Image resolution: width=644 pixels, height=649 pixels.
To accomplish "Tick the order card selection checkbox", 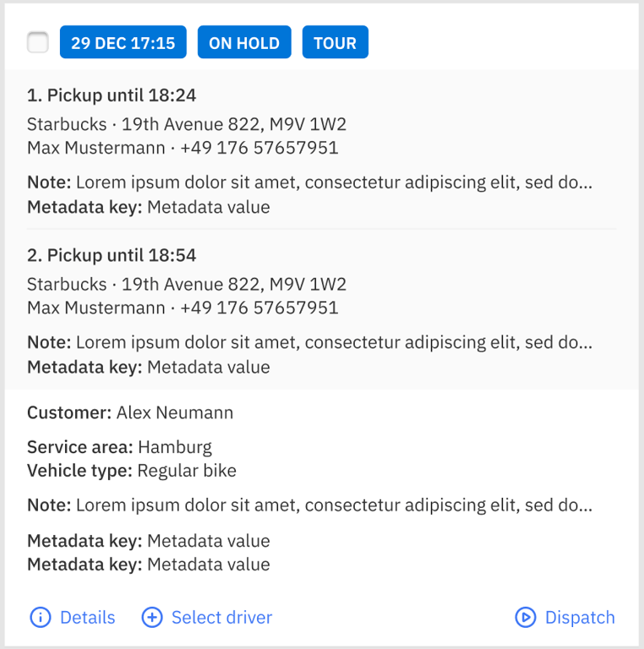I will pos(38,42).
